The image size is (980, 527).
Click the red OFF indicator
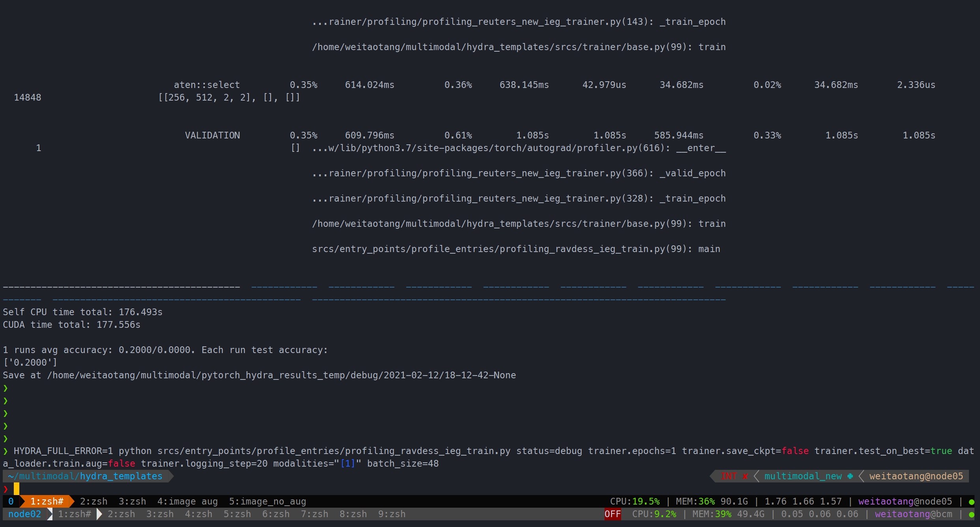coord(613,514)
